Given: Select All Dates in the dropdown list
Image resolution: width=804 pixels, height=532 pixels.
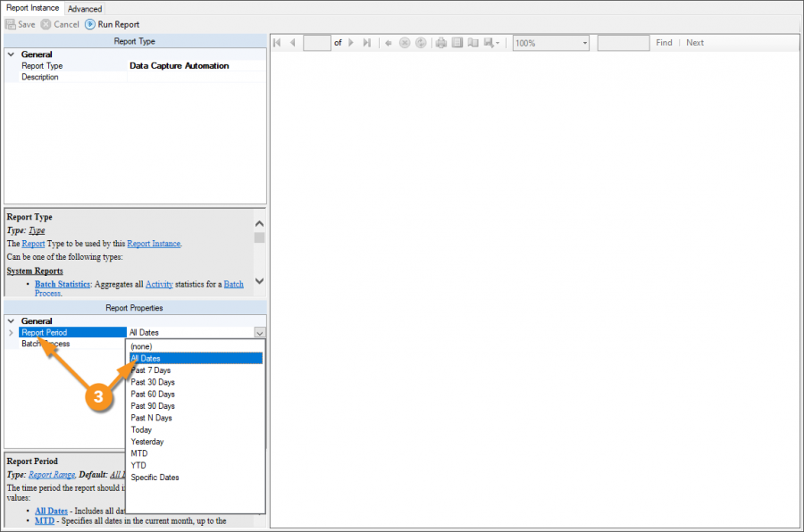Looking at the screenshot, I should [196, 358].
